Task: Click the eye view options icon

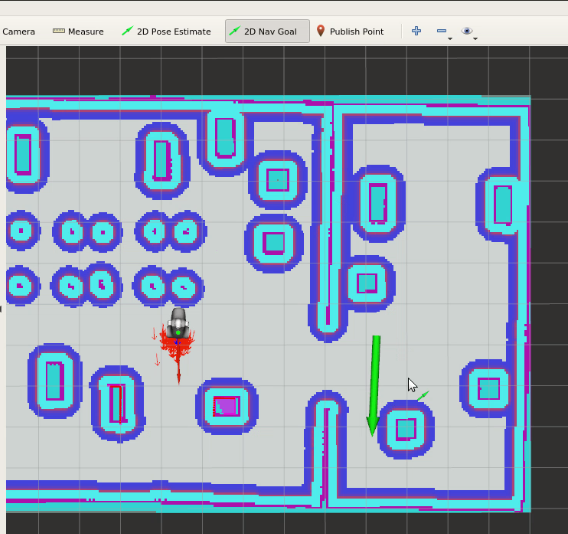Action: 467,31
